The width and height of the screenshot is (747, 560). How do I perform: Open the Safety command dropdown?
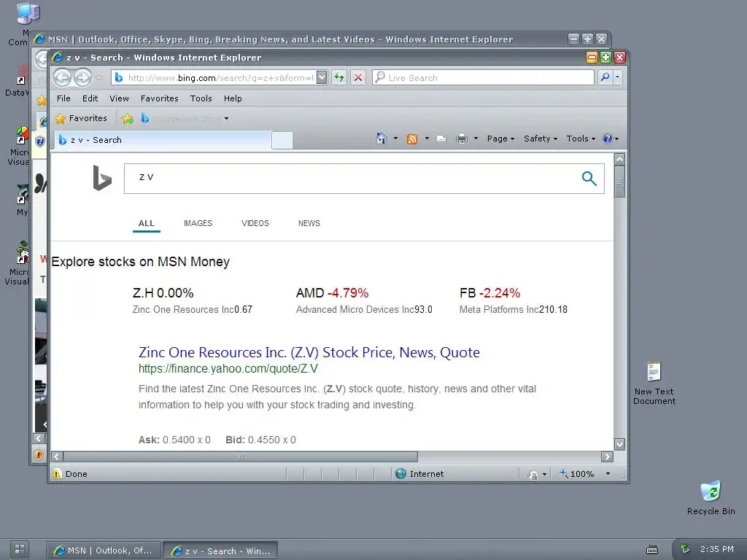[541, 139]
